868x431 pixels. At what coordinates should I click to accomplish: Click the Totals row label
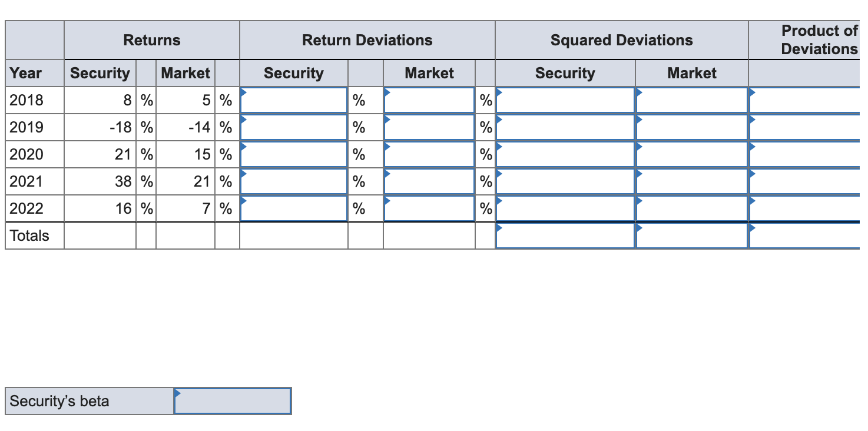pyautogui.click(x=25, y=235)
